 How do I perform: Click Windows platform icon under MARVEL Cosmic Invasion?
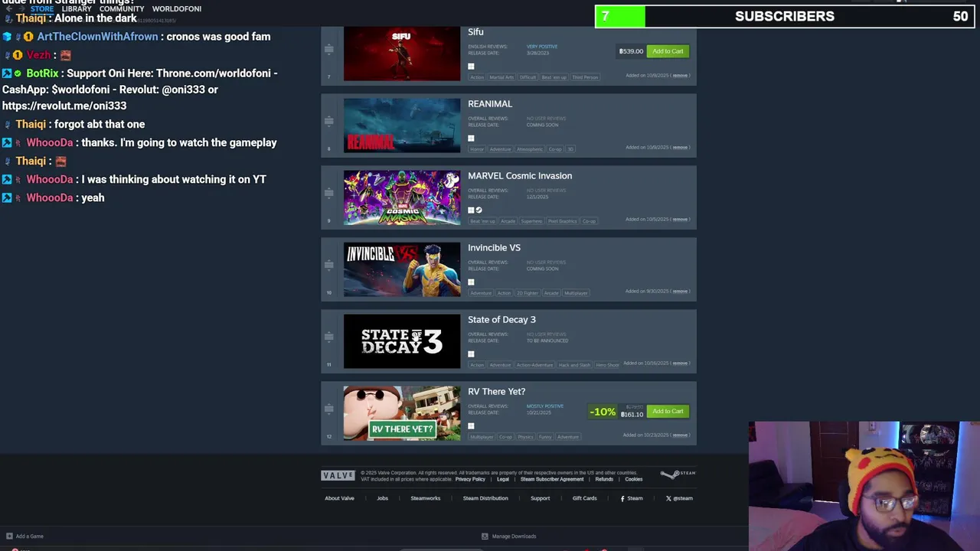tap(471, 210)
